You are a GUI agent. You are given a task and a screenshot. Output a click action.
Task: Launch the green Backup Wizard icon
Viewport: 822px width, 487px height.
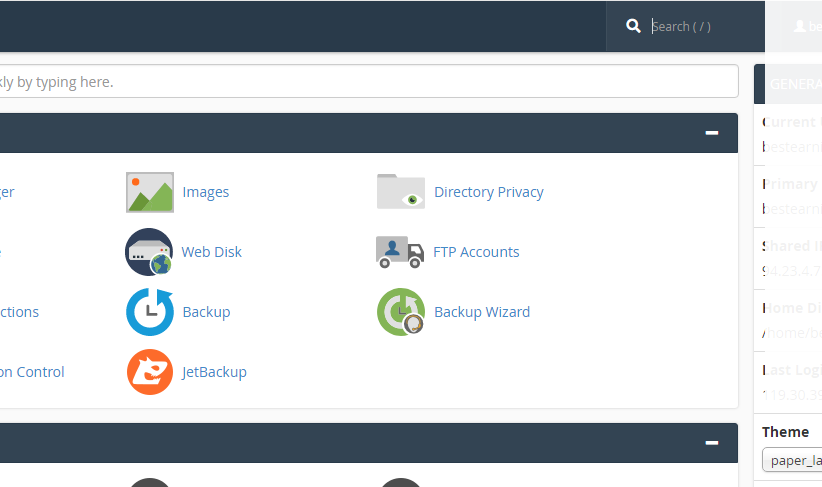[x=400, y=312]
